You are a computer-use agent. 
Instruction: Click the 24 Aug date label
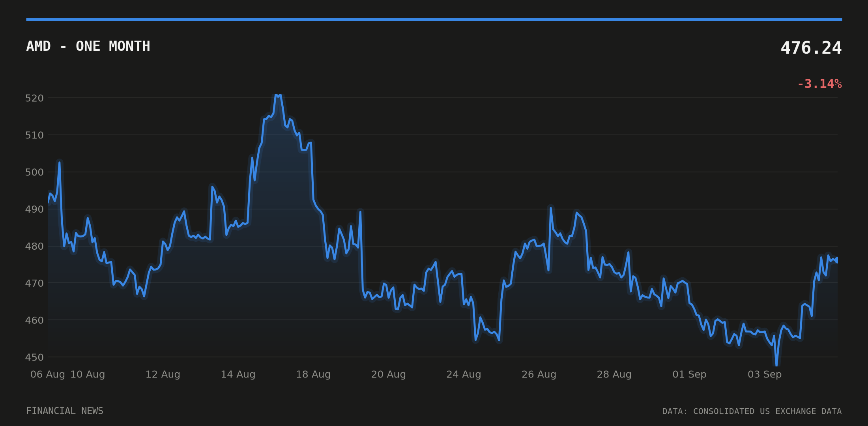(x=464, y=374)
